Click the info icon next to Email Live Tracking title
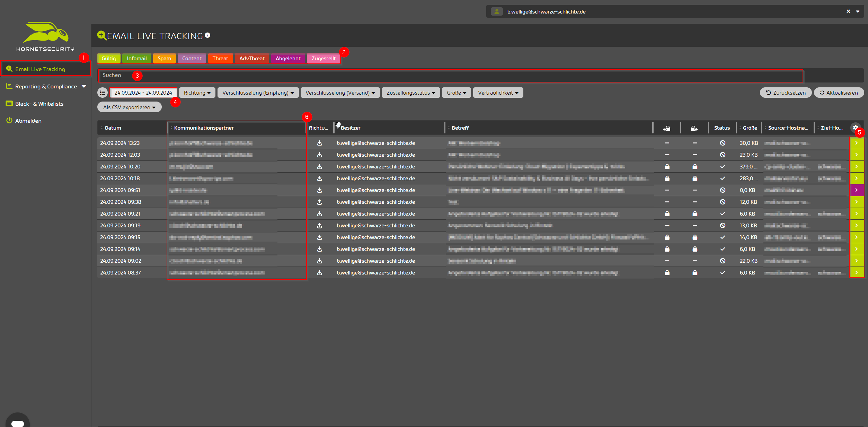Image resolution: width=868 pixels, height=427 pixels. [x=207, y=35]
